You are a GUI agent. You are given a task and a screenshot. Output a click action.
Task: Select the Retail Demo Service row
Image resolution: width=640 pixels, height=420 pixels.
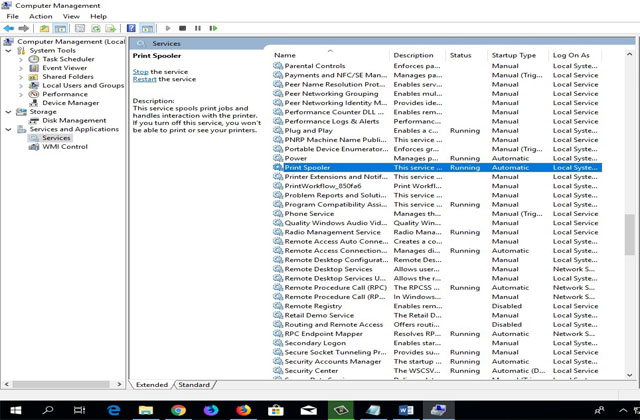(437, 315)
